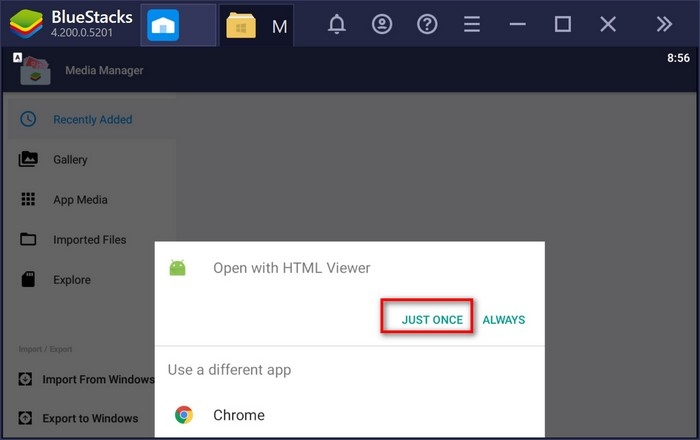Select Recently Added in the sidebar

pyautogui.click(x=92, y=119)
